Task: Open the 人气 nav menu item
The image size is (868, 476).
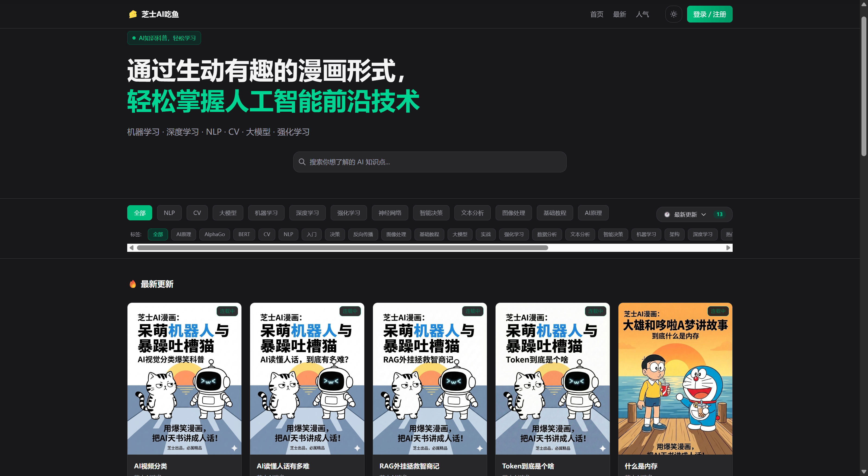Action: 642,14
